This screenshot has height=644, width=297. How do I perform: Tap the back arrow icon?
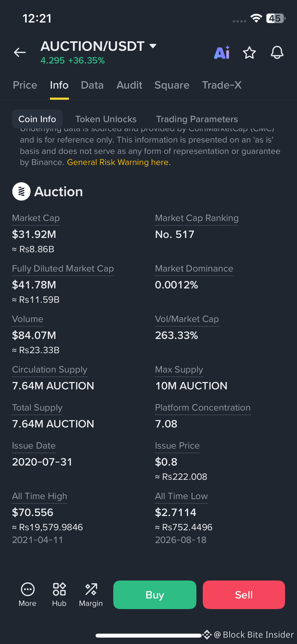tap(20, 52)
